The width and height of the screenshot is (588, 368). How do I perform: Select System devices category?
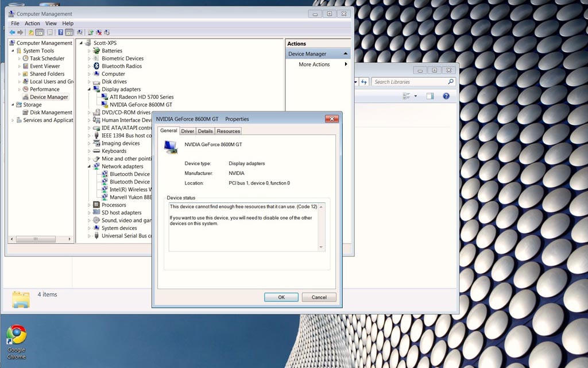(x=119, y=228)
